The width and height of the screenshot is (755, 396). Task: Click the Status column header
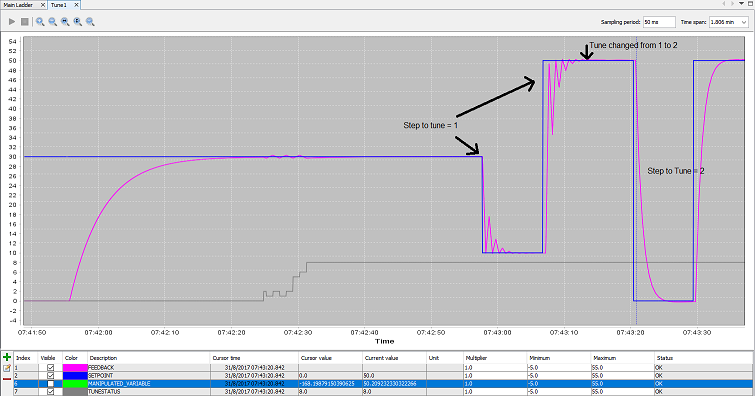703,358
